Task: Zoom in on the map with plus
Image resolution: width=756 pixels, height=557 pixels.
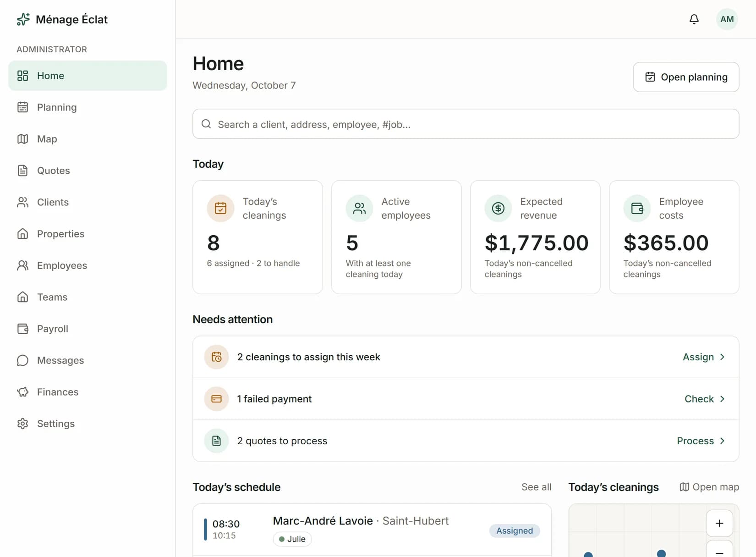Action: coord(719,524)
